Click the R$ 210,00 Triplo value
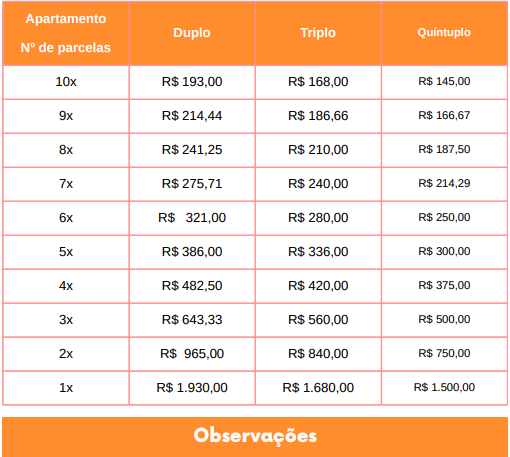The width and height of the screenshot is (510, 457). [318, 150]
